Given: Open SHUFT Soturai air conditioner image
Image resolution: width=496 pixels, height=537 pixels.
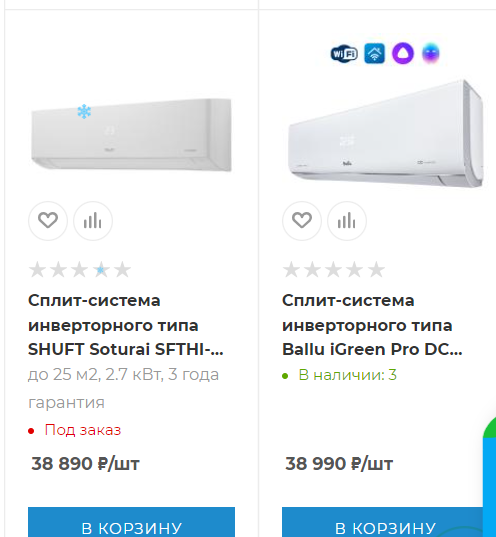Looking at the screenshot, I should [132, 134].
